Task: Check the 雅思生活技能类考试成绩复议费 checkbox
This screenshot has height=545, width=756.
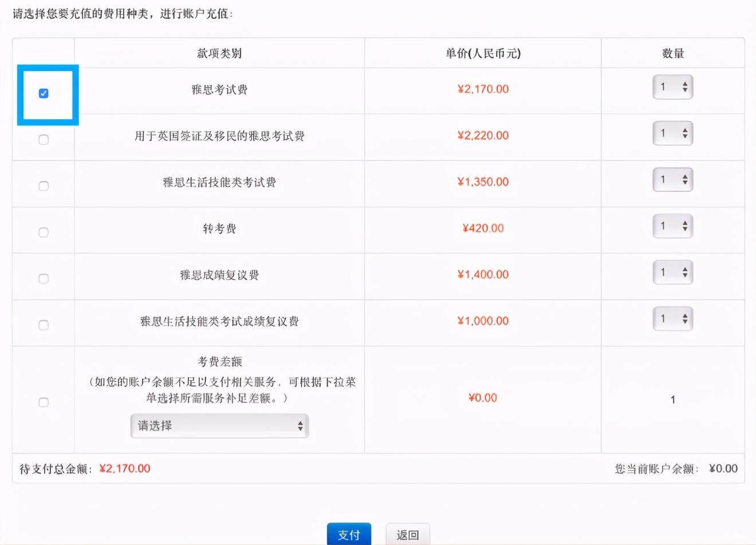Action: click(x=44, y=325)
